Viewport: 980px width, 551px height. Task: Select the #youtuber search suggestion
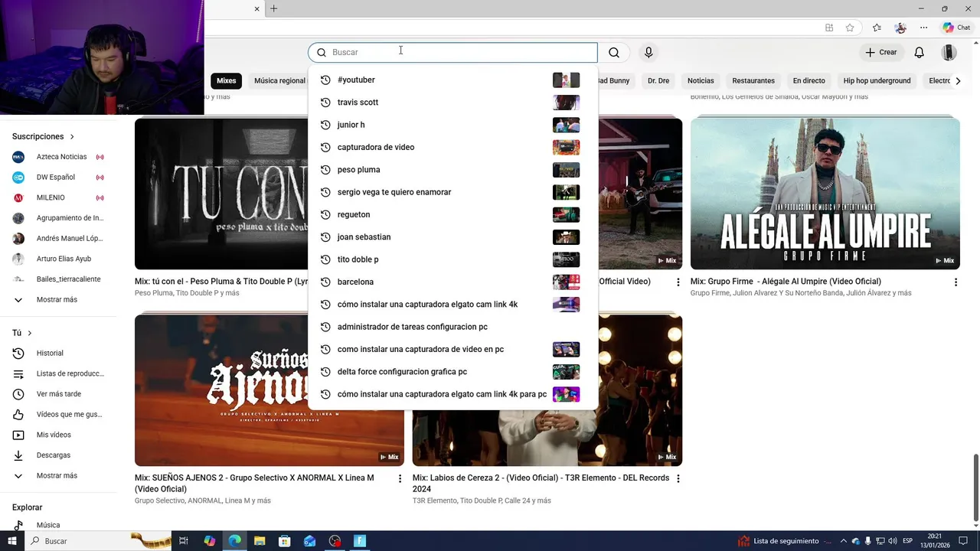452,80
